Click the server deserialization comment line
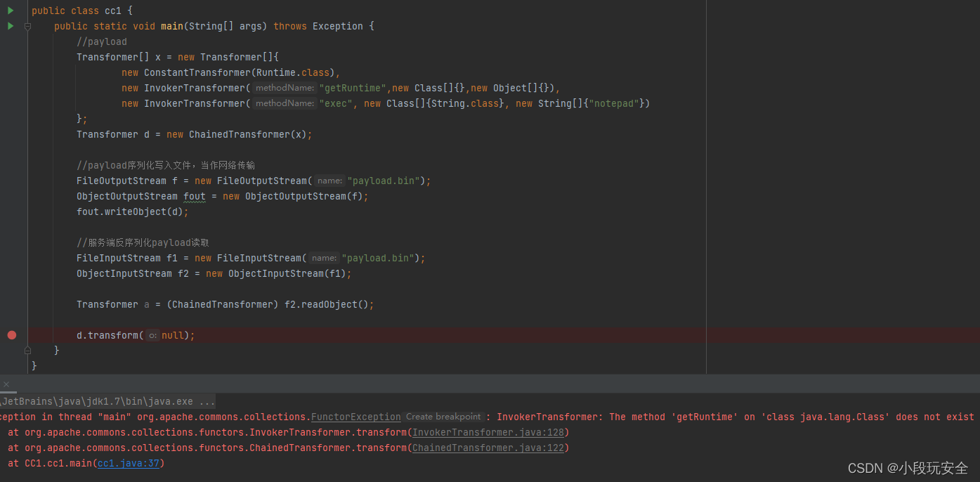The height and width of the screenshot is (482, 980). 143,242
